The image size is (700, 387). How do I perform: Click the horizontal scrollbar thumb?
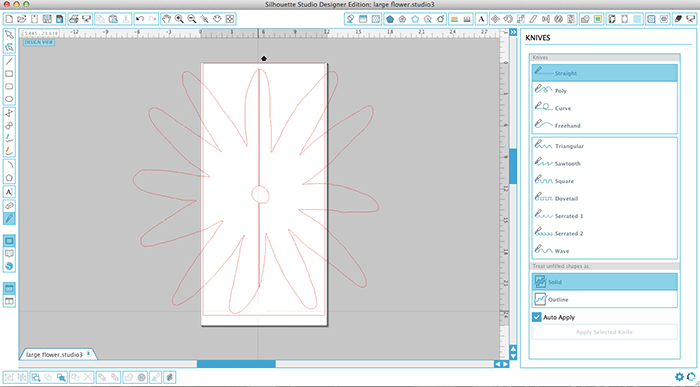click(236, 364)
